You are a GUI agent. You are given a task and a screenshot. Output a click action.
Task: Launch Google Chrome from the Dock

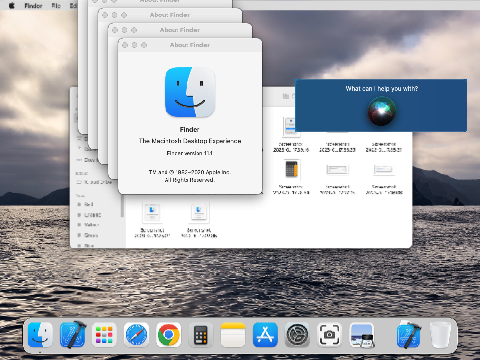(168, 334)
